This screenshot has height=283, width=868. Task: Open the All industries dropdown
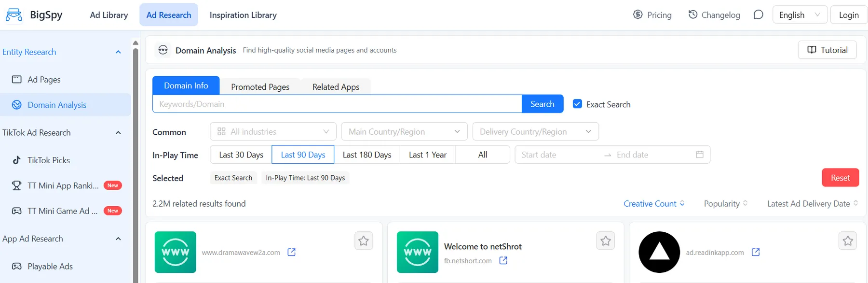[x=273, y=131]
